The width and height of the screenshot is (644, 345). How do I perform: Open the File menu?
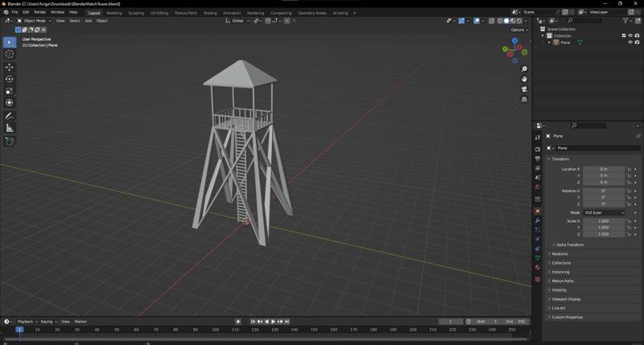coord(14,12)
